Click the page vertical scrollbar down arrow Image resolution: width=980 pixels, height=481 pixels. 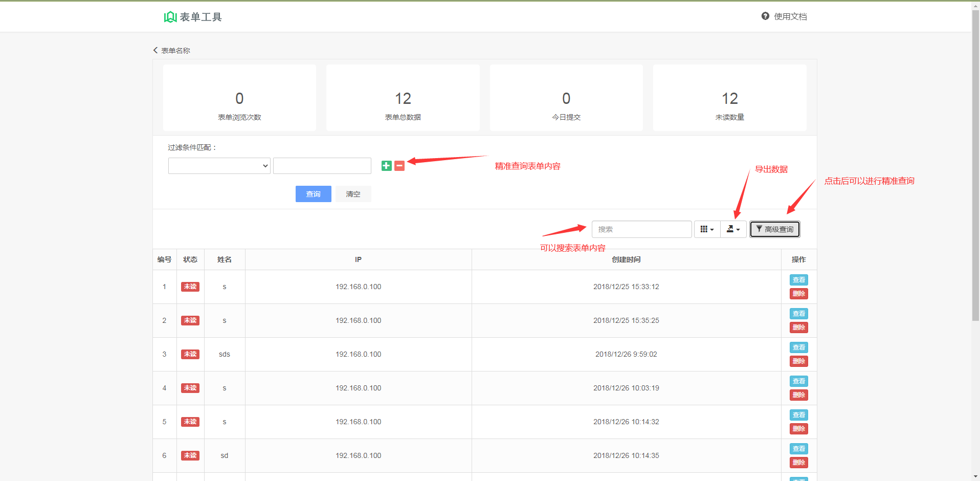pyautogui.click(x=975, y=476)
